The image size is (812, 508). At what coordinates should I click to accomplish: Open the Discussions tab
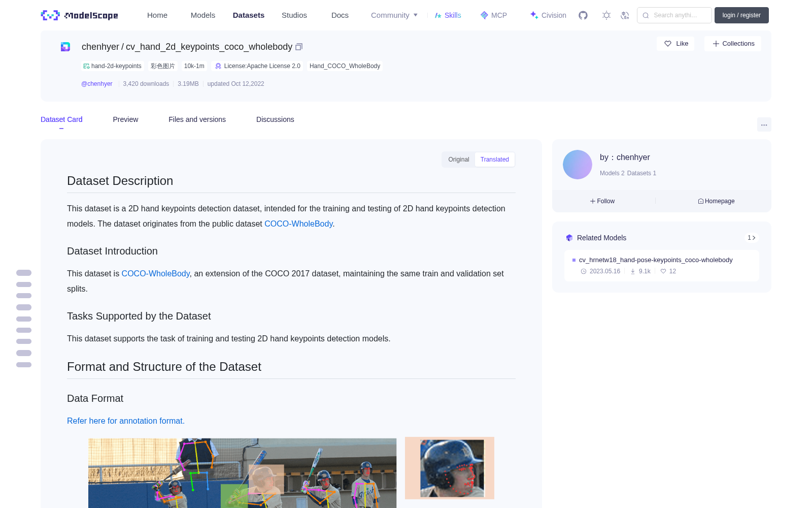click(x=275, y=119)
